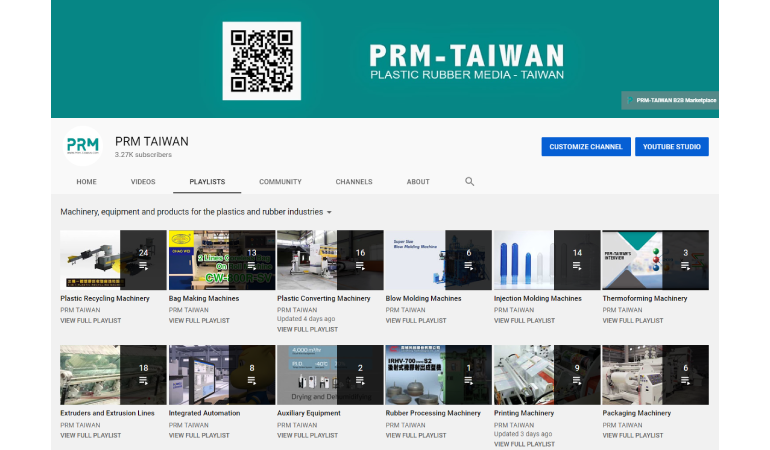The width and height of the screenshot is (770, 450).
Task: Open the COMMUNITY tab
Action: [x=280, y=182]
